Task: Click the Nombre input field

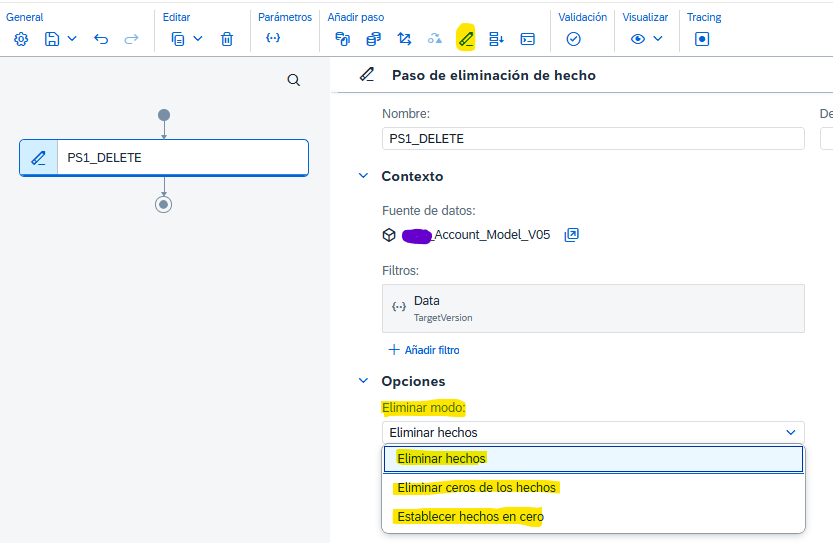Action: [593, 139]
